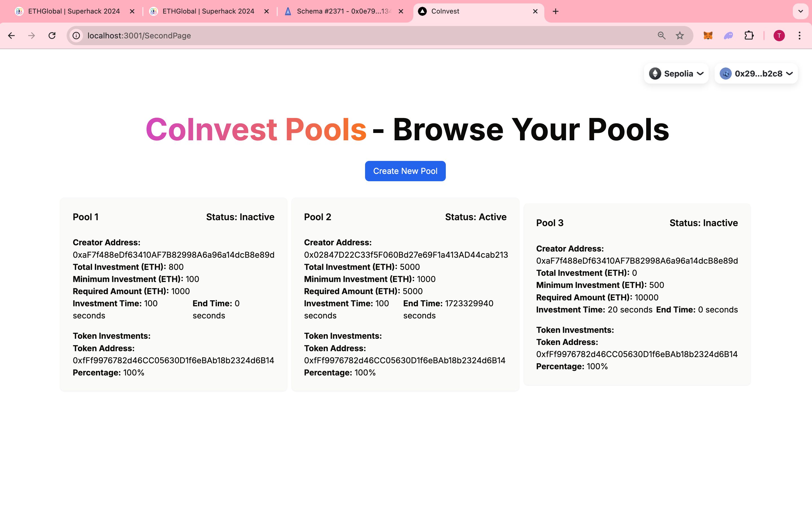Click the MetaMask fox extension icon
The height and width of the screenshot is (507, 812).
click(709, 36)
